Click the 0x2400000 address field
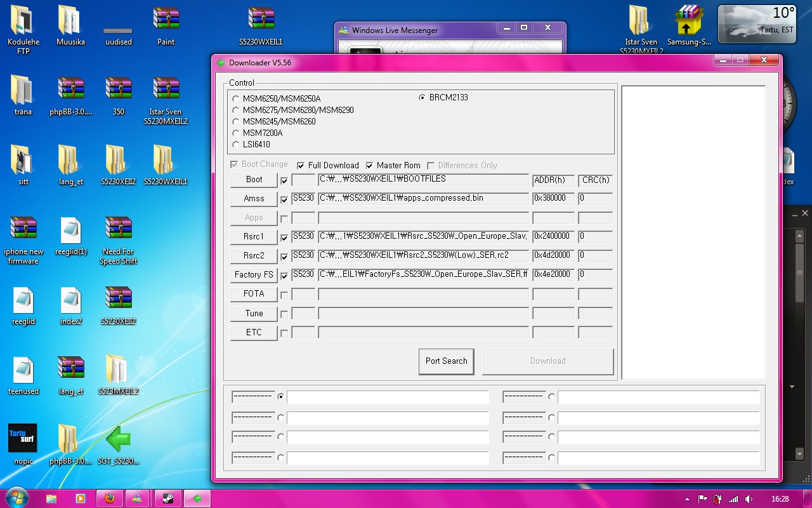Image resolution: width=812 pixels, height=508 pixels. click(x=553, y=237)
